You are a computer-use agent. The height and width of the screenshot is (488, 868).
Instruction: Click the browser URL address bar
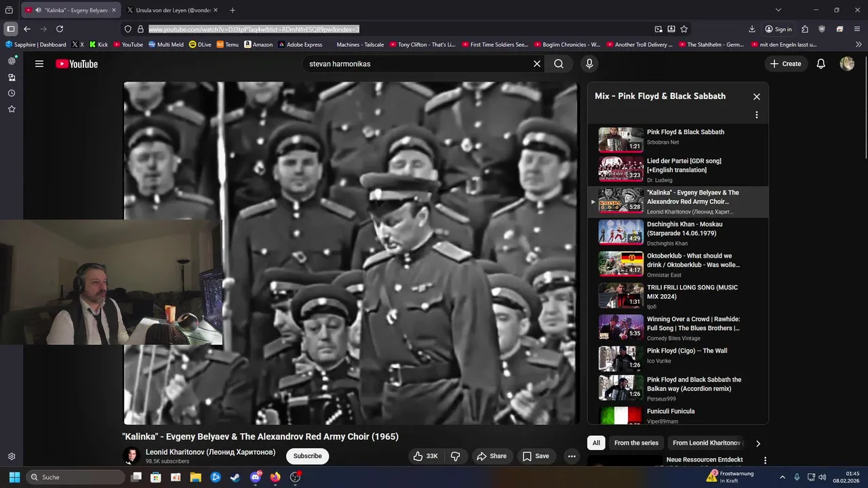[x=400, y=29]
